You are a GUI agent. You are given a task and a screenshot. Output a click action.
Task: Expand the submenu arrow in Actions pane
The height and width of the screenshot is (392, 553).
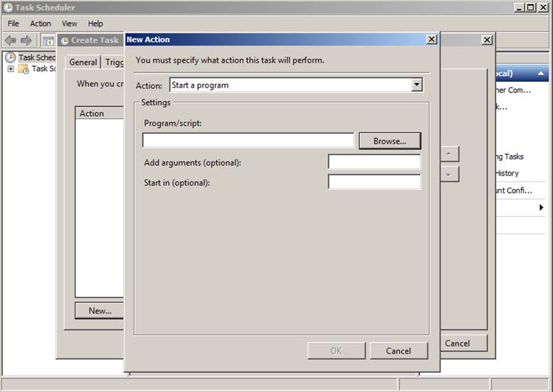click(541, 207)
